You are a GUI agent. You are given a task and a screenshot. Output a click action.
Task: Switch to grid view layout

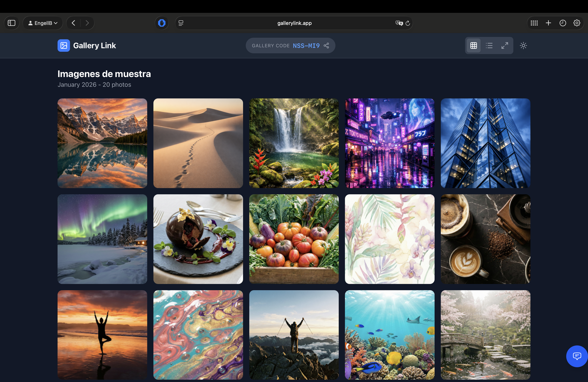click(473, 46)
